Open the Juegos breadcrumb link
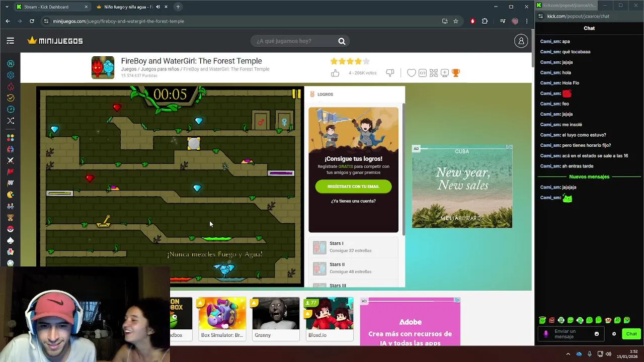The height and width of the screenshot is (362, 644). [129, 69]
